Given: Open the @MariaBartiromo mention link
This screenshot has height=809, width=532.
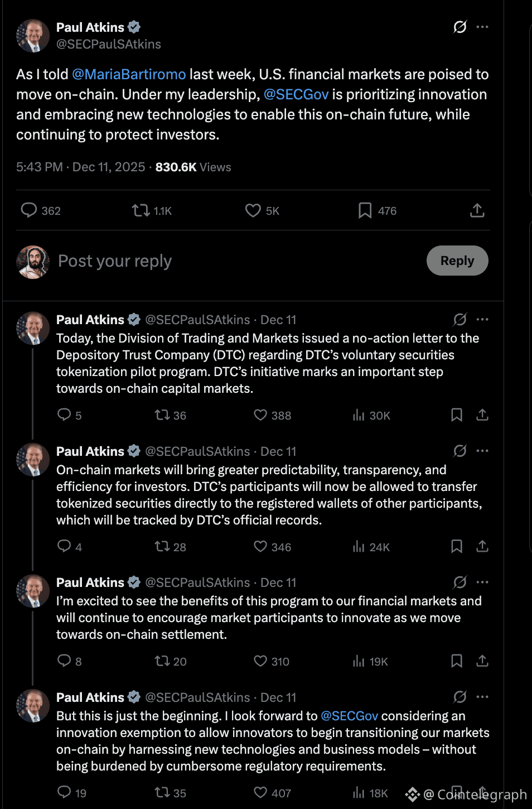Looking at the screenshot, I should click(129, 74).
